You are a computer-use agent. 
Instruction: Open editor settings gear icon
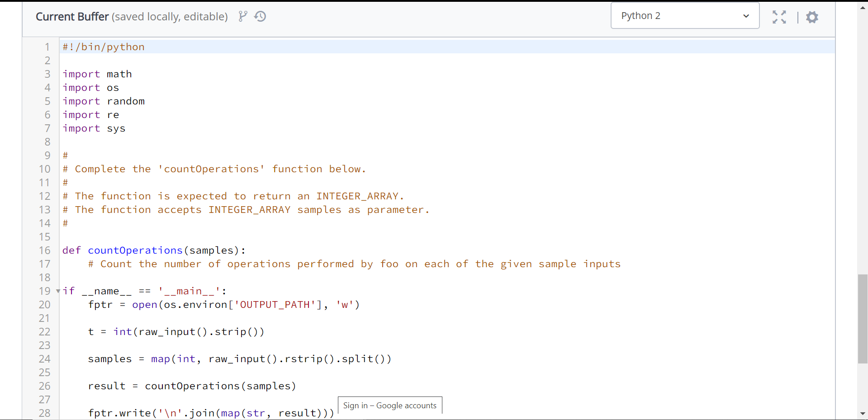pos(812,17)
